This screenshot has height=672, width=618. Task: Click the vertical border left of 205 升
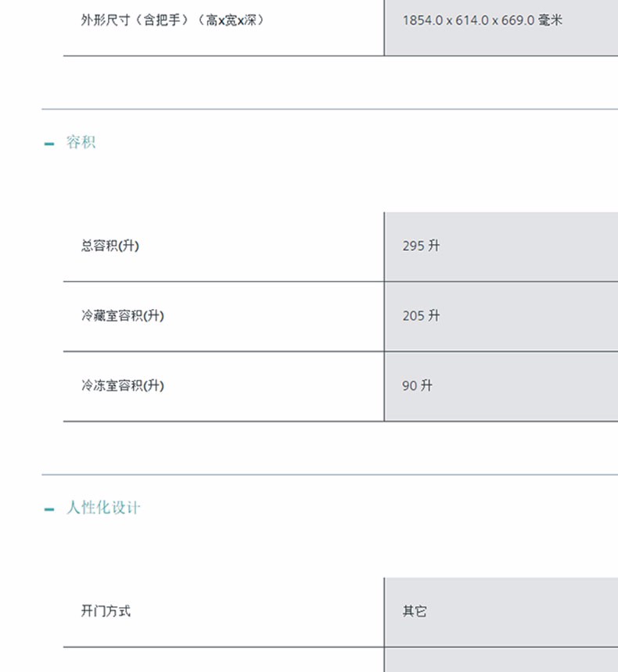[384, 316]
